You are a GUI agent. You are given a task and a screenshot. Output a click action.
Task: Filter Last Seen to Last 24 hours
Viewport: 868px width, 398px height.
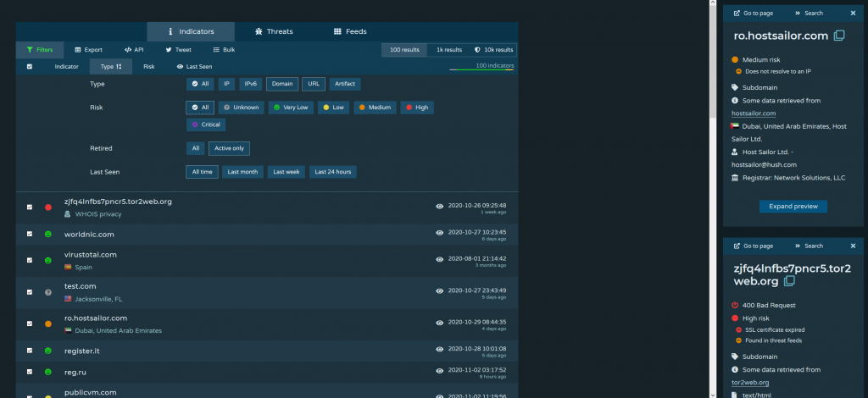332,172
